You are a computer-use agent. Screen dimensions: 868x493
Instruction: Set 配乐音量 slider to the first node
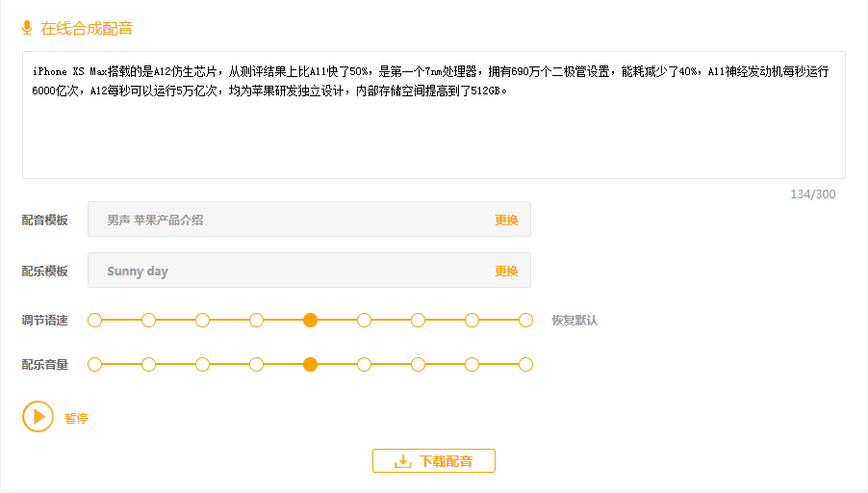tap(94, 364)
